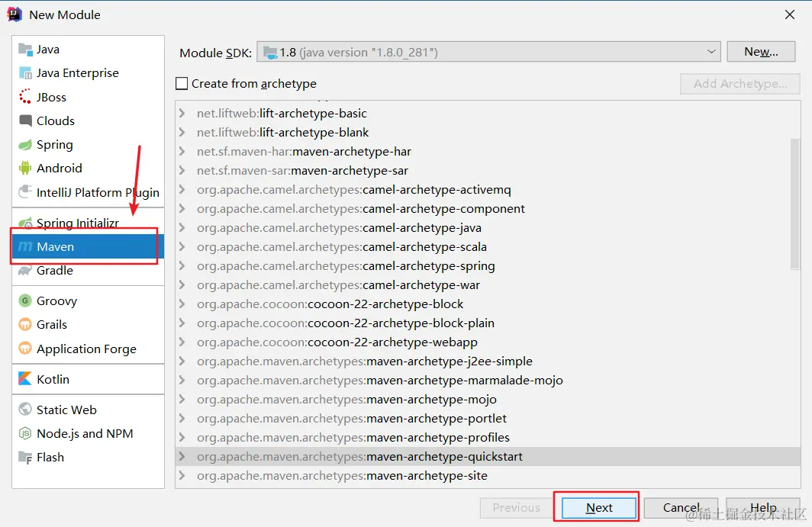Select the Node.js and NPM icon
Viewport: 812px width, 527px height.
tap(25, 433)
